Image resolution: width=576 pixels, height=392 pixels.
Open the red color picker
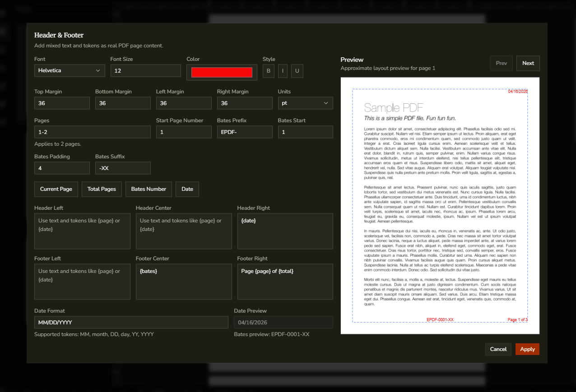222,71
